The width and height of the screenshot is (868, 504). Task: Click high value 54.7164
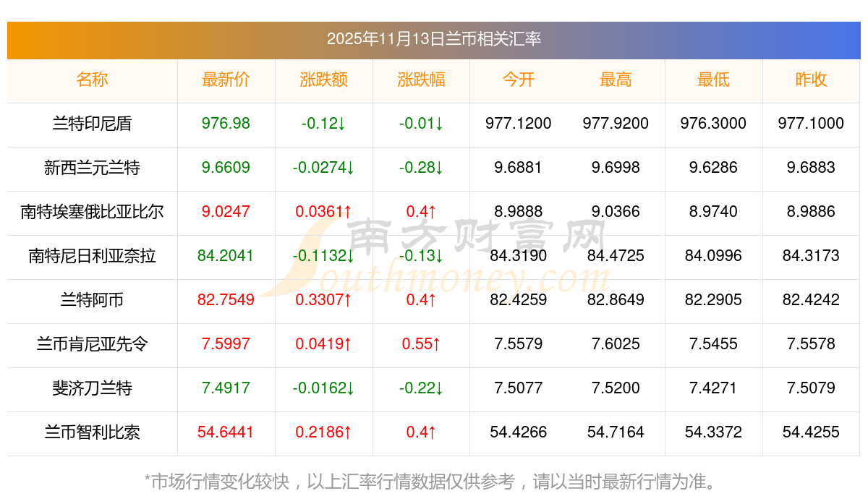616,432
